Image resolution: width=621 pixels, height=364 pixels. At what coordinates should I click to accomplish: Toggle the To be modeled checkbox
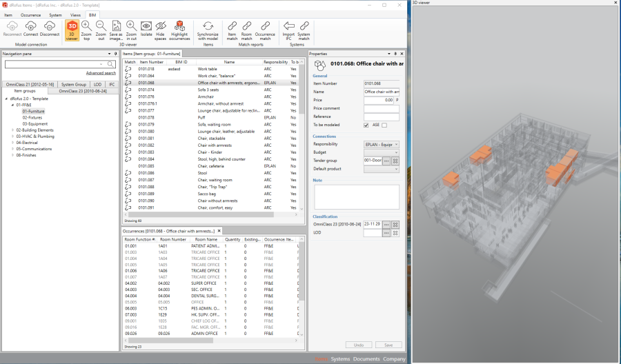click(366, 125)
